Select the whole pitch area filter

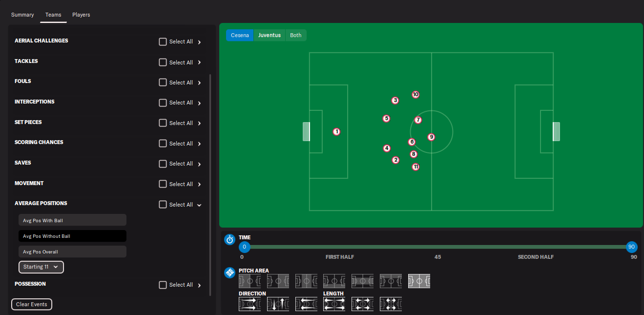click(x=419, y=281)
